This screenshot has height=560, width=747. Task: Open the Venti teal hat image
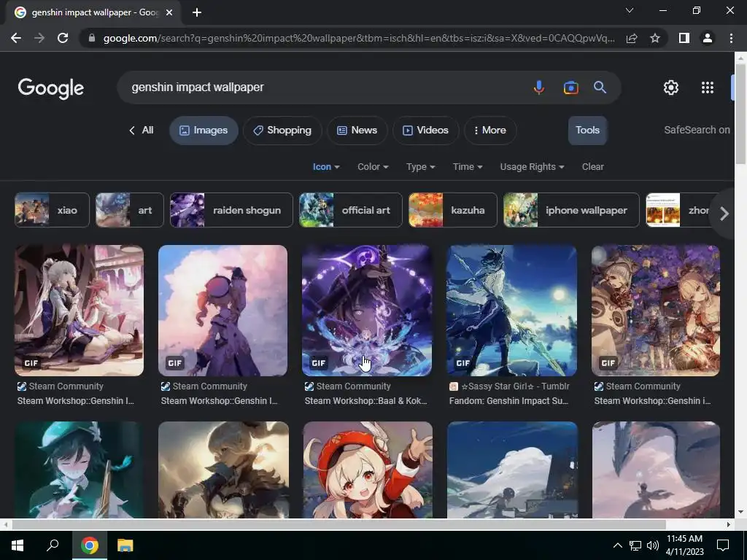79,470
